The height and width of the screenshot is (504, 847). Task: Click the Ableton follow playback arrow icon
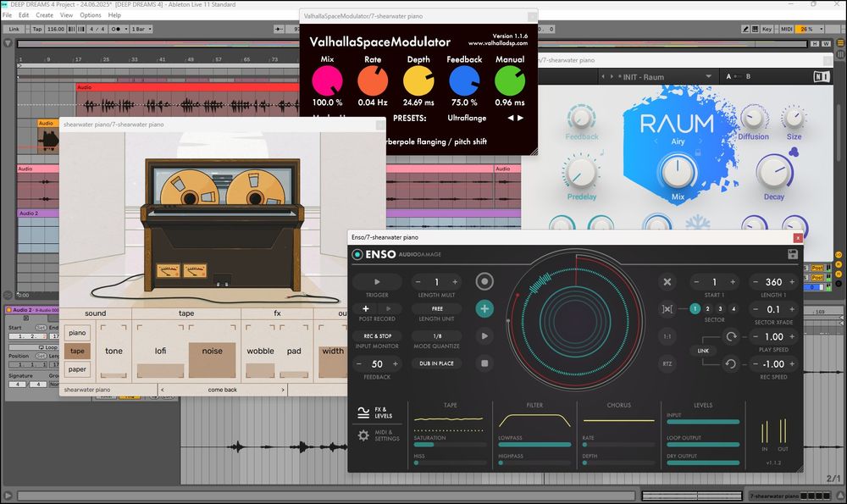coord(279,29)
